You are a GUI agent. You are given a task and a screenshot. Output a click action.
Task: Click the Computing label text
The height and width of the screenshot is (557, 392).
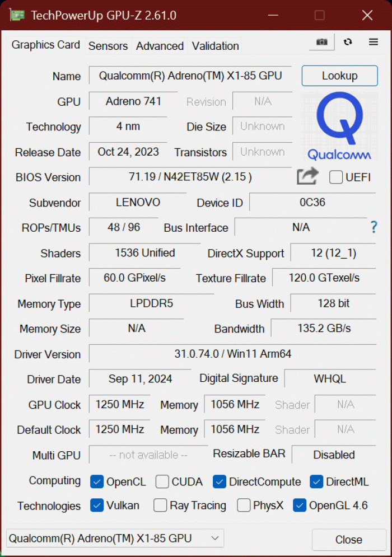(55, 481)
